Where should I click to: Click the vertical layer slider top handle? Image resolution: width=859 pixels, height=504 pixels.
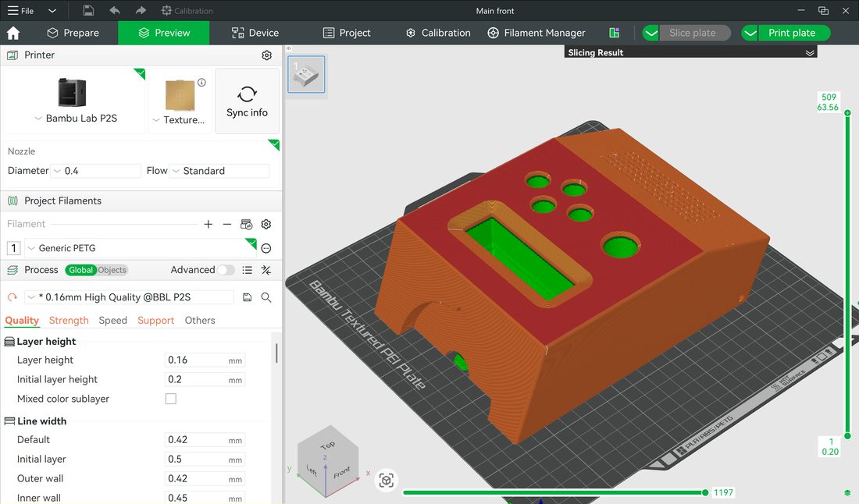coord(847,112)
